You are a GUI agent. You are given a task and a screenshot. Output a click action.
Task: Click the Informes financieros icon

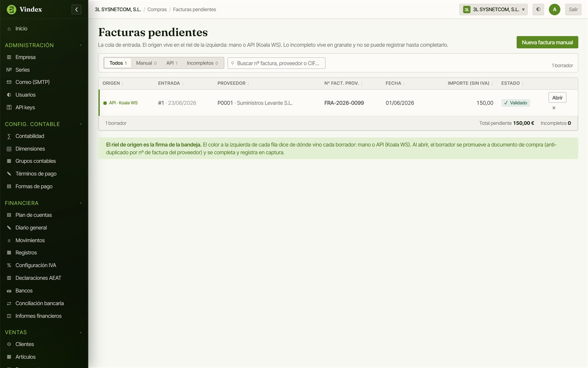coord(9,316)
